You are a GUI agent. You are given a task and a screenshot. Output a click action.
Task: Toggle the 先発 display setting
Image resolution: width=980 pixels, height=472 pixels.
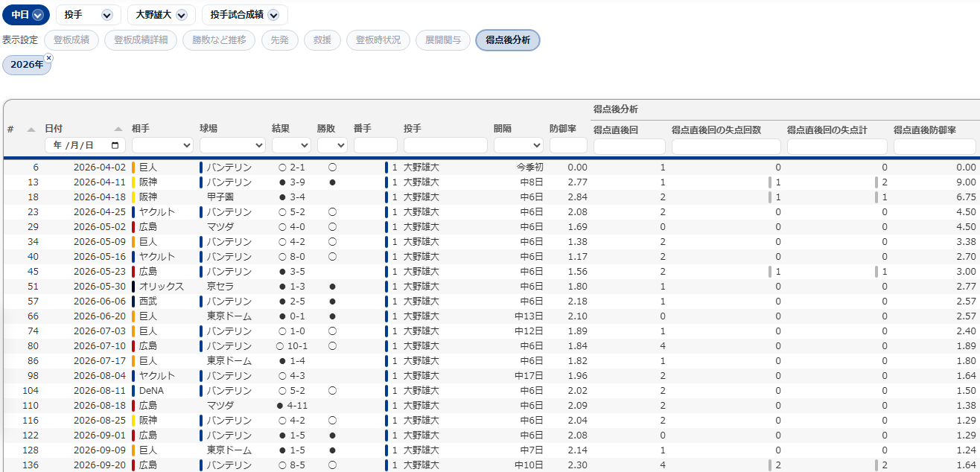tap(279, 40)
